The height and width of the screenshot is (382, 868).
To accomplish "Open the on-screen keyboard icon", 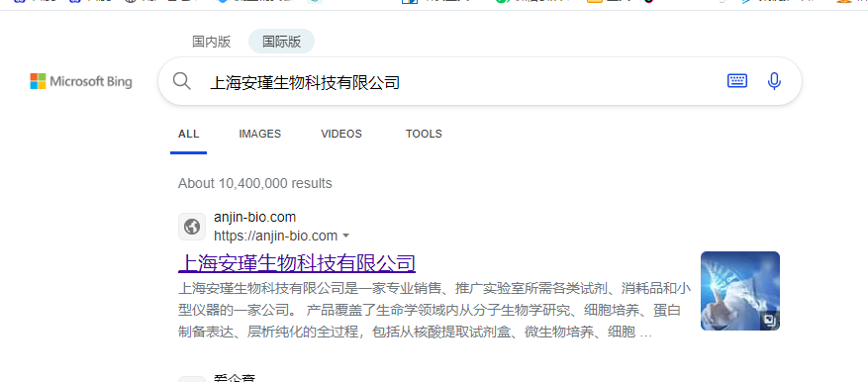I will [736, 81].
